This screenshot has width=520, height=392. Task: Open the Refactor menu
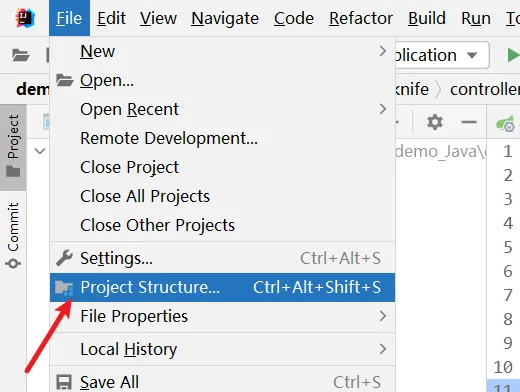361,18
